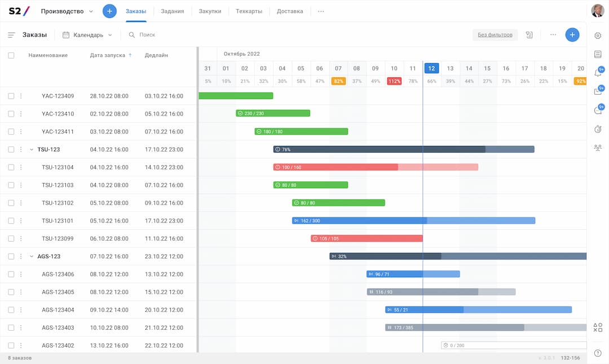Open row menu dots for YAC-123410
This screenshot has width=609, height=364.
(x=21, y=114)
